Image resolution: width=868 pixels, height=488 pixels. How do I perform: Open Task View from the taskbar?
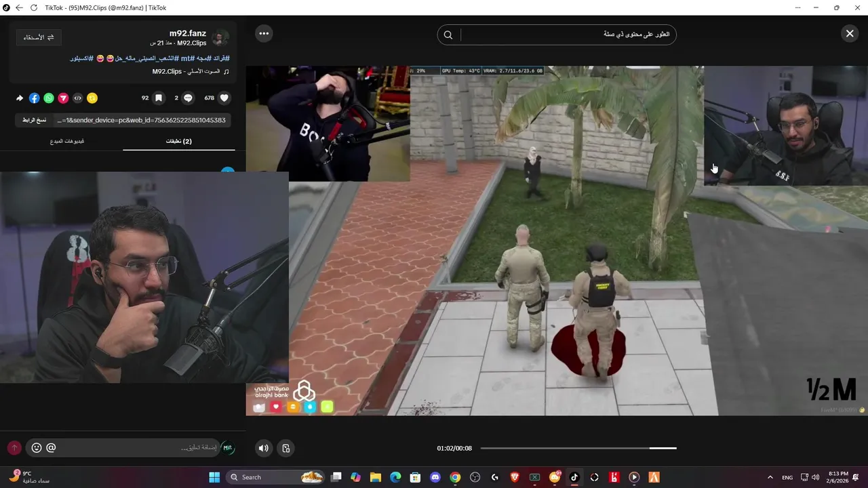(336, 477)
